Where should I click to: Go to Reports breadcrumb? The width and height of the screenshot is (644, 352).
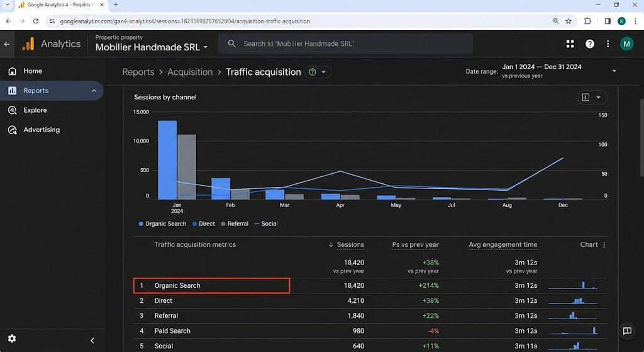click(x=138, y=72)
